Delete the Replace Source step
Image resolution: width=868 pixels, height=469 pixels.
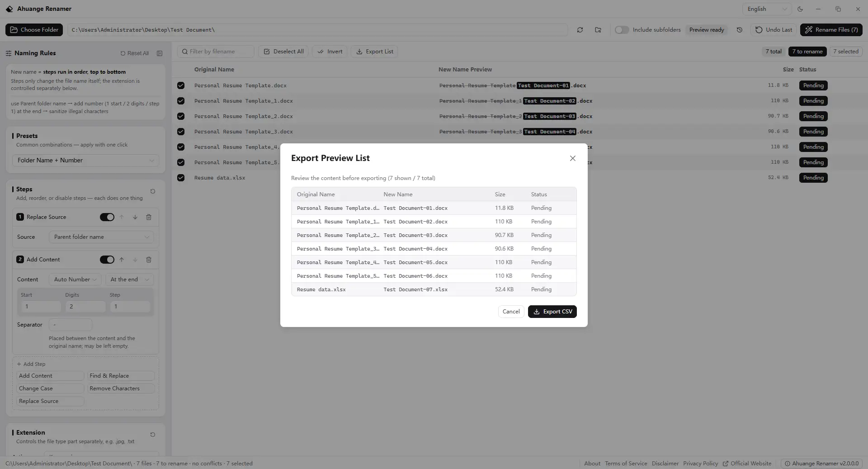pyautogui.click(x=149, y=217)
